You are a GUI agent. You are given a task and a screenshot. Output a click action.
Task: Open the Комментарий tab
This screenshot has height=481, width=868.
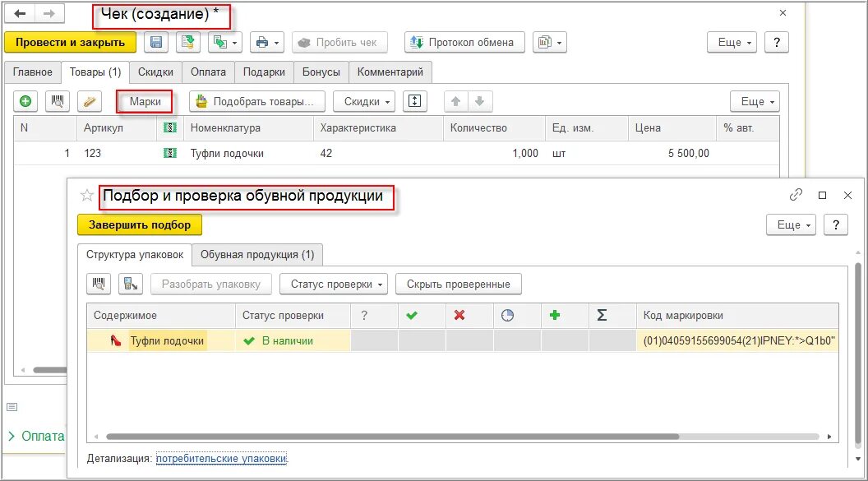pyautogui.click(x=390, y=72)
